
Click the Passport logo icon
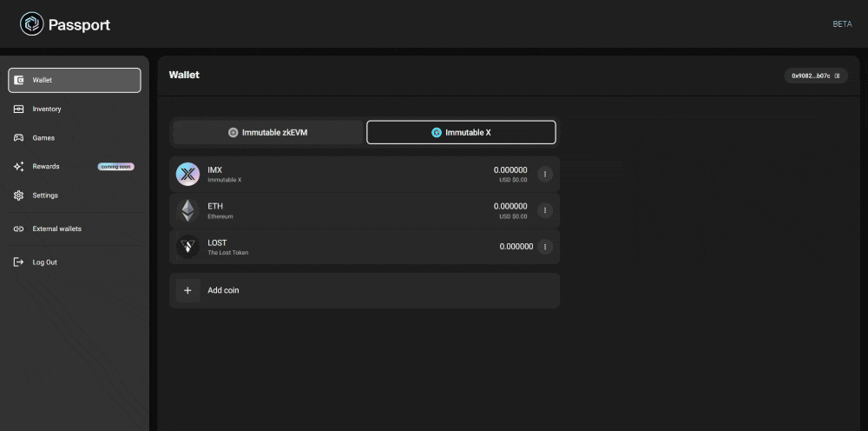point(31,23)
